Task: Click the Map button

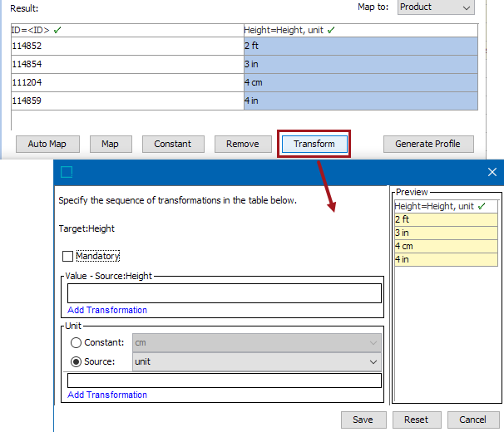Action: pyautogui.click(x=111, y=144)
